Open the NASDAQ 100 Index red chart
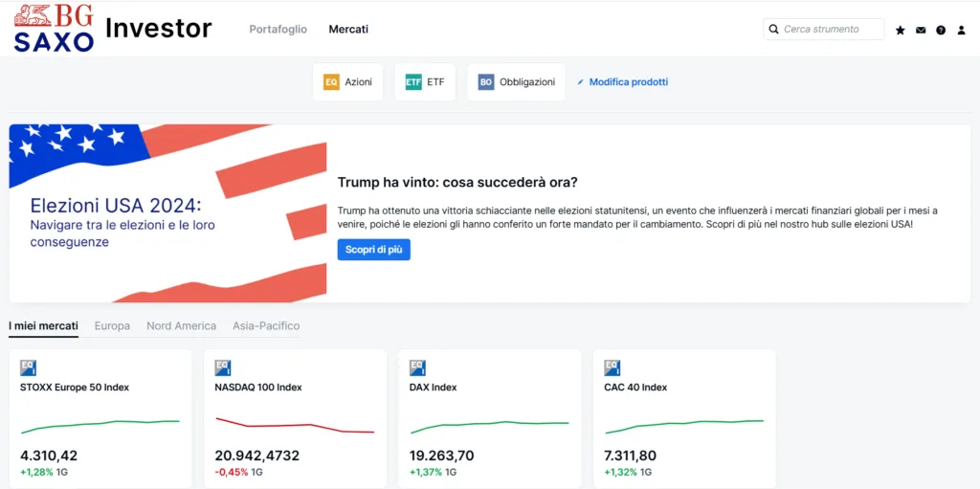The width and height of the screenshot is (980, 489). pyautogui.click(x=295, y=425)
